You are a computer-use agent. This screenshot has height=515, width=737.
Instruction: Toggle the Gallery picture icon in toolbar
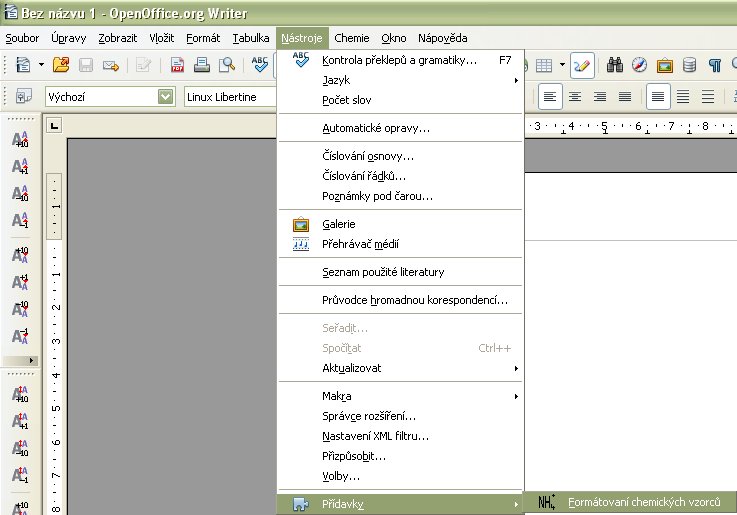(665, 65)
